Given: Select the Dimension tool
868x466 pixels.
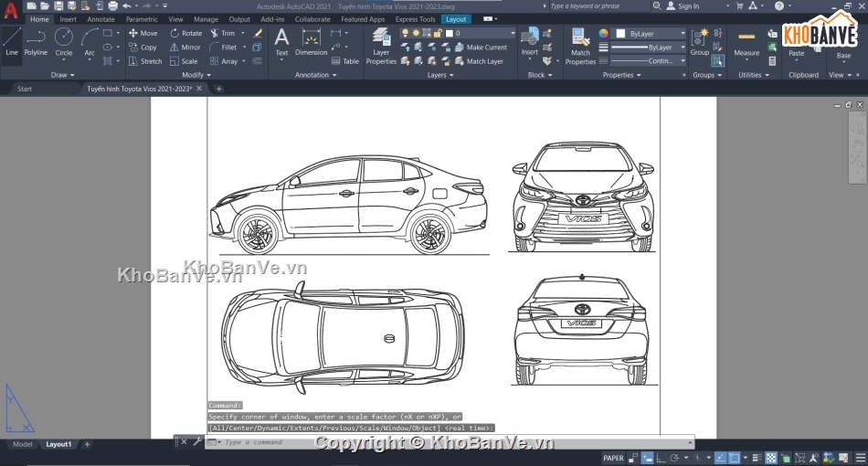Looking at the screenshot, I should coord(311,43).
